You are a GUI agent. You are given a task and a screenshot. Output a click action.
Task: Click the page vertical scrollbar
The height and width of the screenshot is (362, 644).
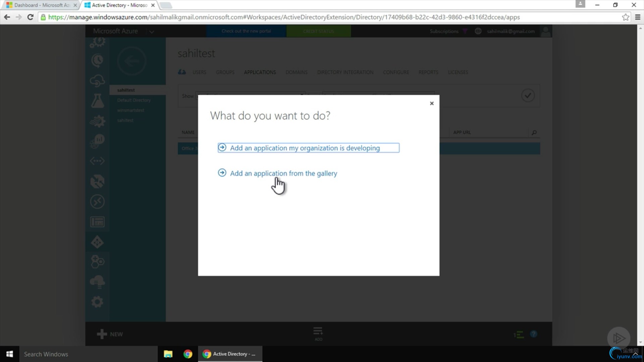640,185
